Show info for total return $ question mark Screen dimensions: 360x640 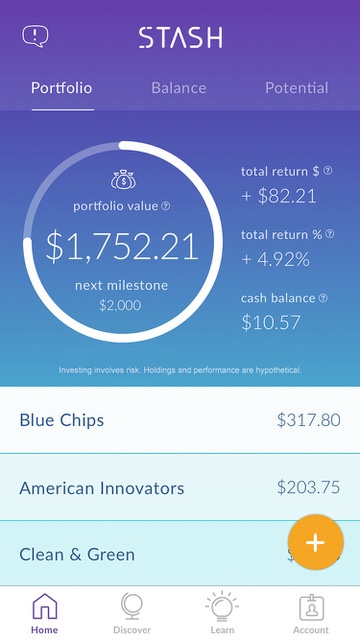point(328,171)
